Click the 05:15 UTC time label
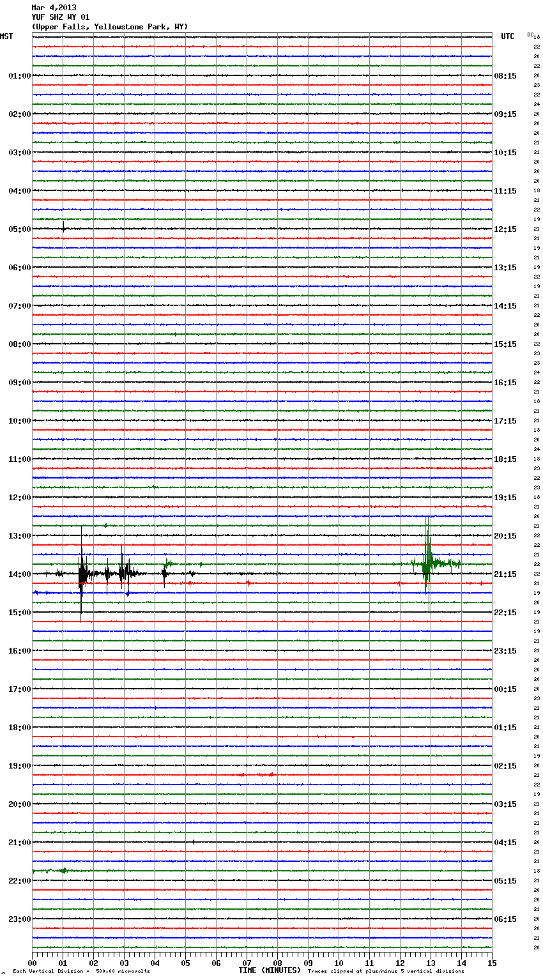Screen dimensions: 543x980 tap(505, 881)
